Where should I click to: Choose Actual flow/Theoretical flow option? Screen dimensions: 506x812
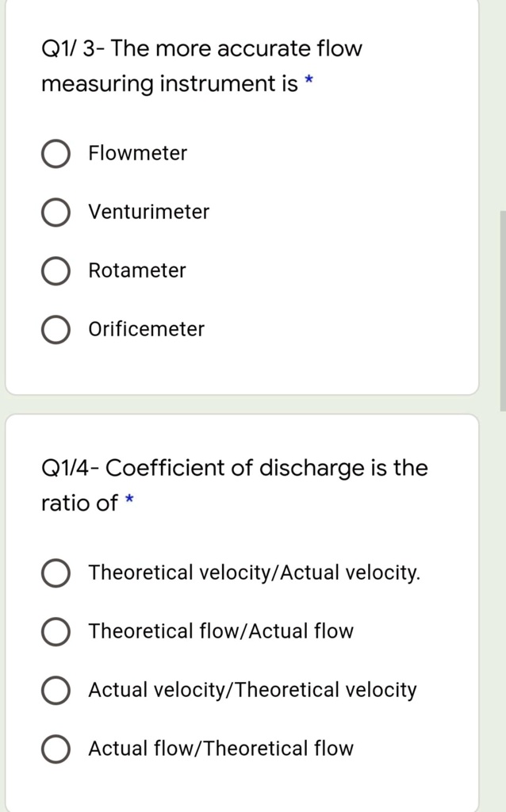56,749
